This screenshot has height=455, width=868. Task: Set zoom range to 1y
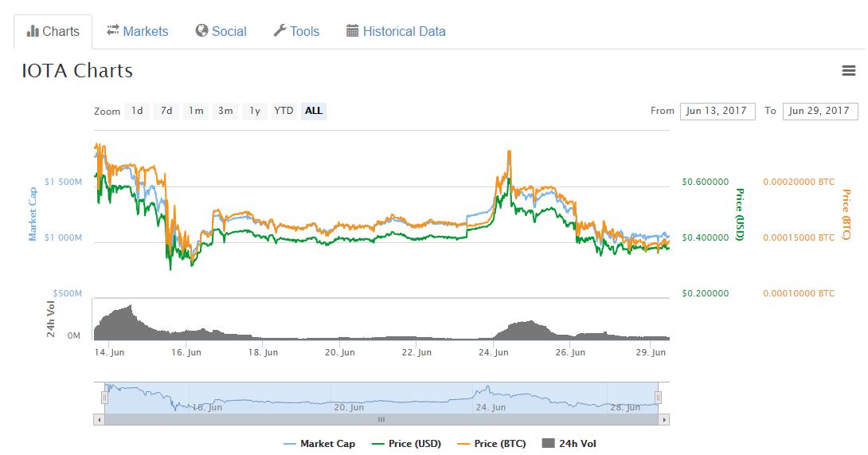(255, 111)
